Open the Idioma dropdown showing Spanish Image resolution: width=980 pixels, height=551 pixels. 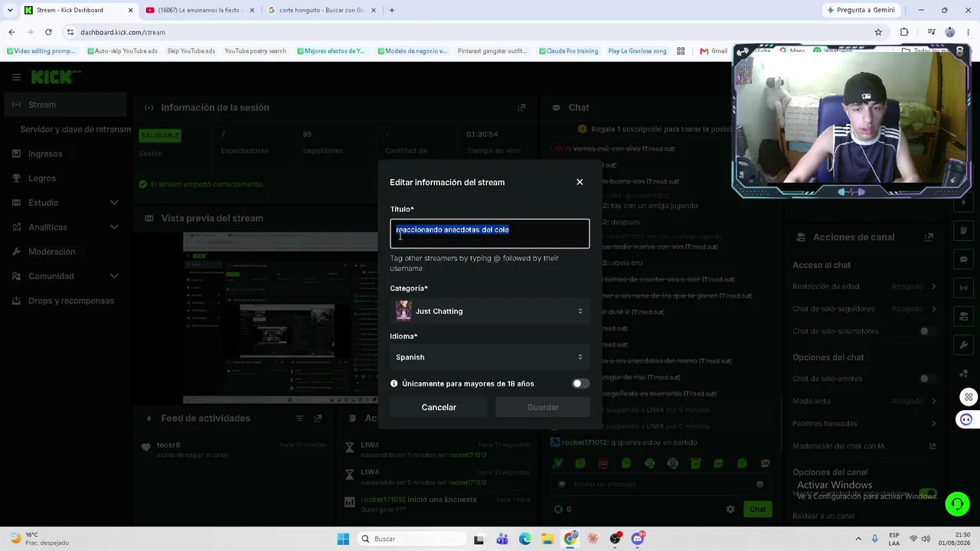(490, 357)
